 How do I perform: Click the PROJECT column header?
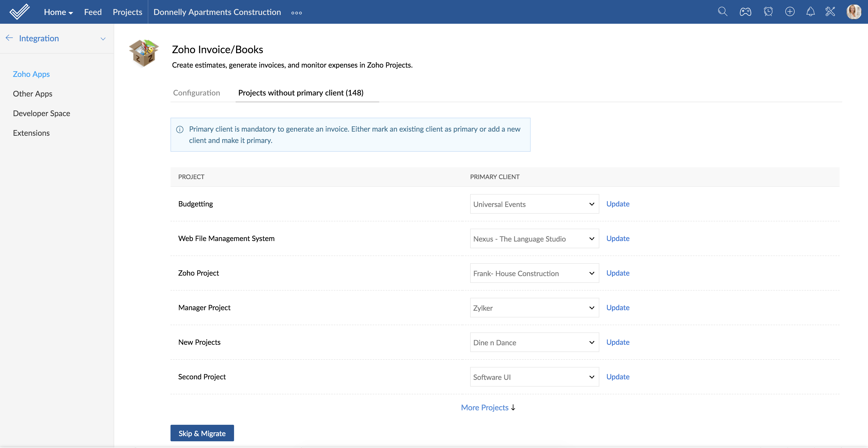pyautogui.click(x=191, y=177)
